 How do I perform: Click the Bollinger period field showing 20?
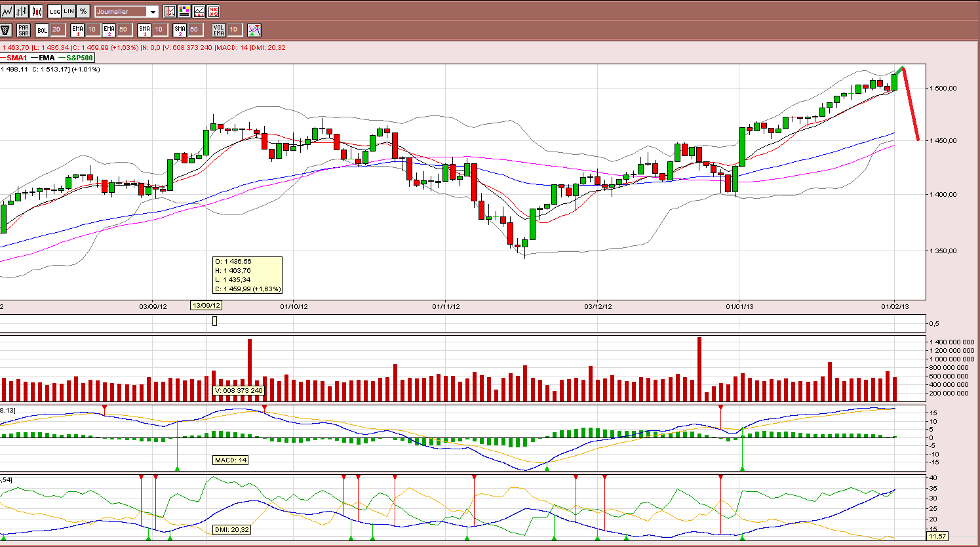pos(58,30)
